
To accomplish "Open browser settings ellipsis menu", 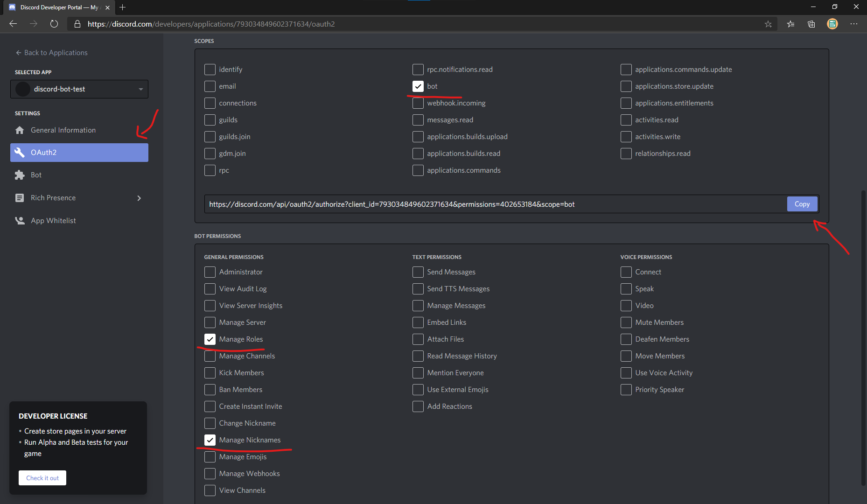I will click(x=854, y=24).
